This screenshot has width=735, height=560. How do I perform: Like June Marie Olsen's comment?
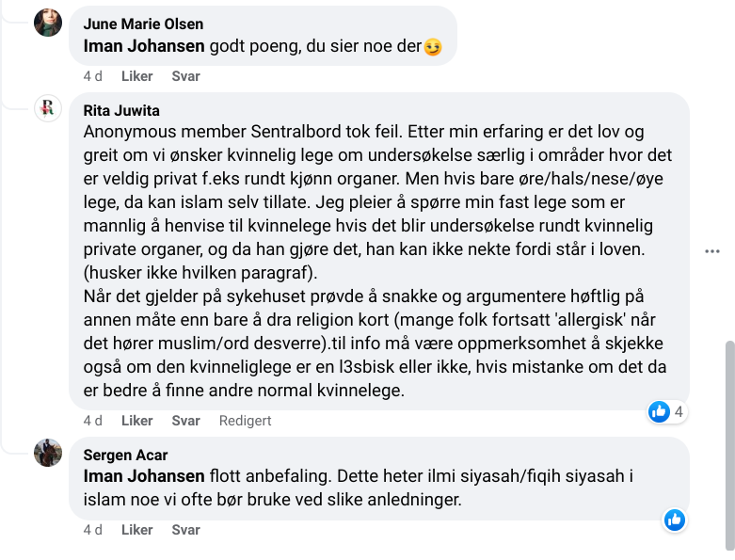point(137,76)
